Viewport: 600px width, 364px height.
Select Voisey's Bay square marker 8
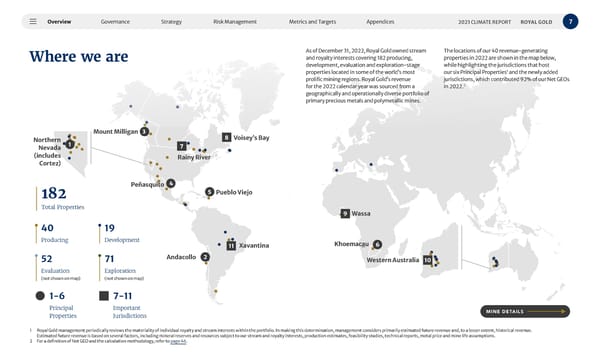tap(227, 137)
